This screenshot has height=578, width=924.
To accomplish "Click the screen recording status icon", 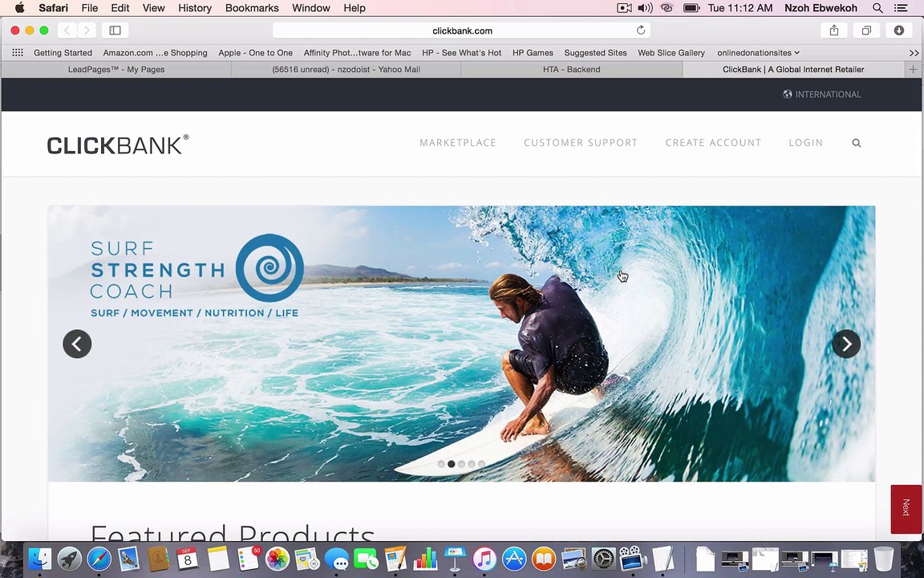I will click(624, 8).
